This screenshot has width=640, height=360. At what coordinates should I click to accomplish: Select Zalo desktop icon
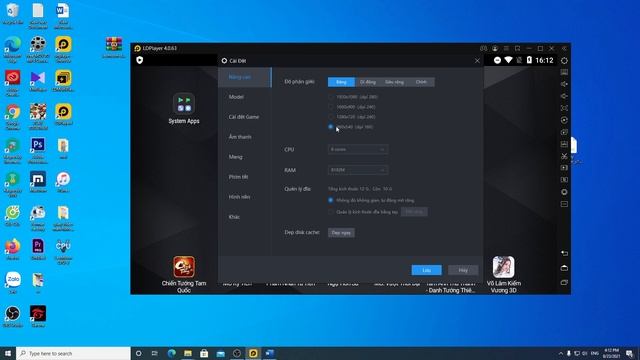pyautogui.click(x=13, y=283)
